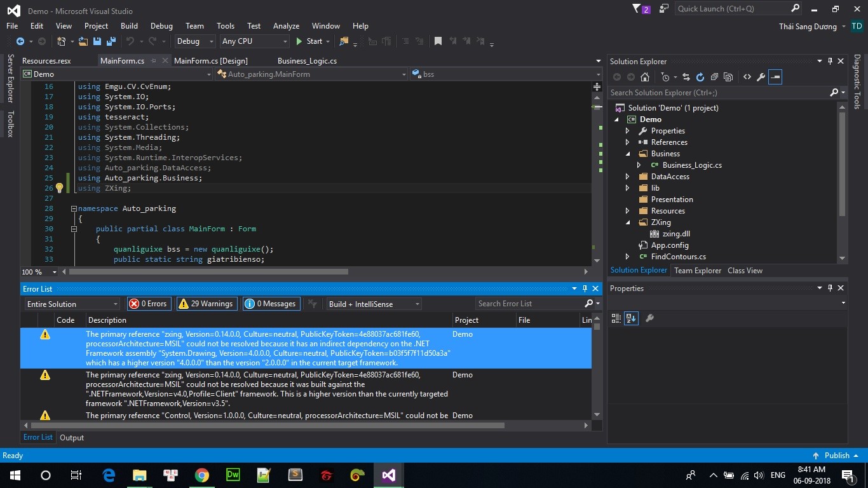Image resolution: width=868 pixels, height=488 pixels.
Task: Open the Server Explorer side tab
Action: [10, 79]
